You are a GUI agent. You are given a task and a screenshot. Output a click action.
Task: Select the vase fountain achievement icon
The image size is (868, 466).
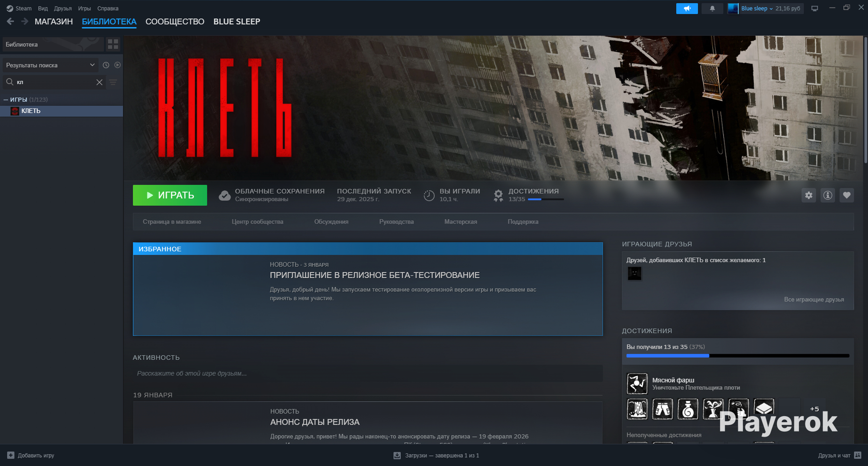coord(713,409)
